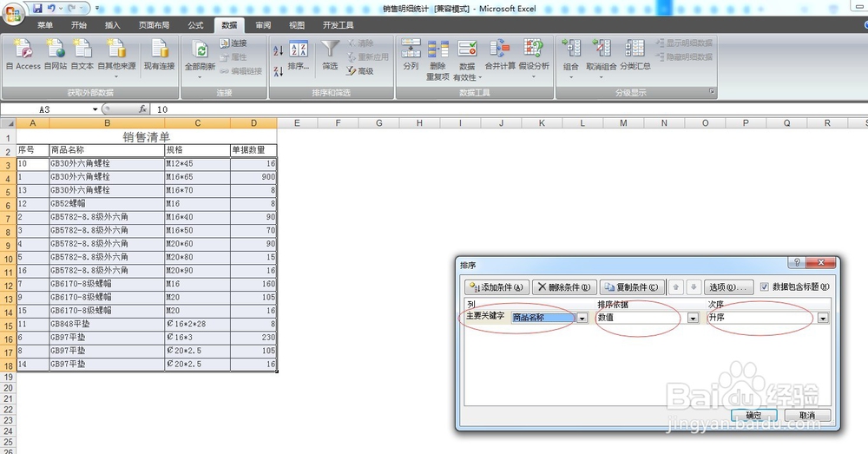The width and height of the screenshot is (868, 454).
Task: Open 数据有效性 data validation
Action: coord(467,60)
